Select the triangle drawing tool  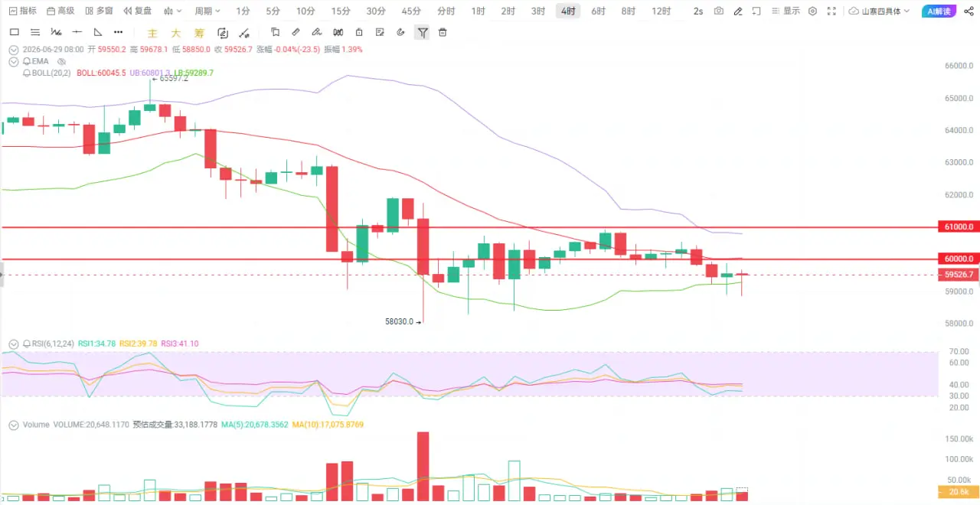97,32
